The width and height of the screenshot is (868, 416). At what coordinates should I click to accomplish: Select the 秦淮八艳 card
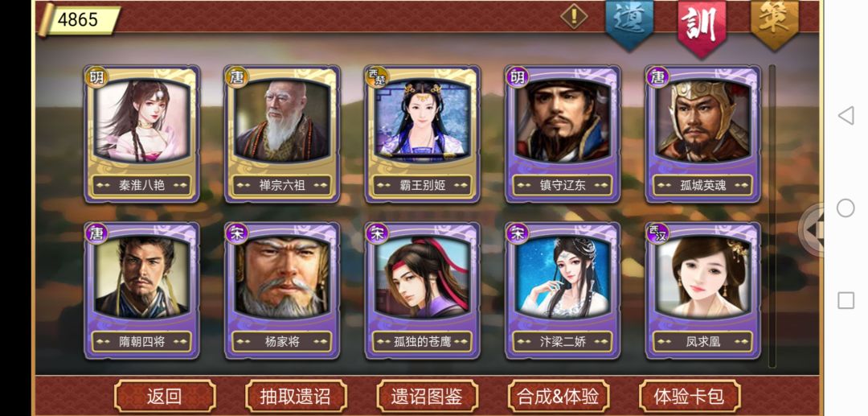(x=141, y=134)
